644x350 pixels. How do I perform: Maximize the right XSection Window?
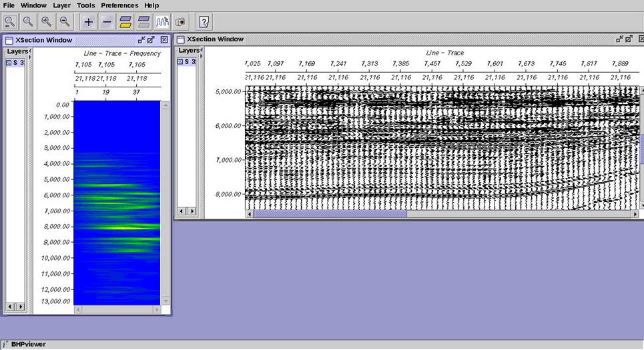click(629, 39)
